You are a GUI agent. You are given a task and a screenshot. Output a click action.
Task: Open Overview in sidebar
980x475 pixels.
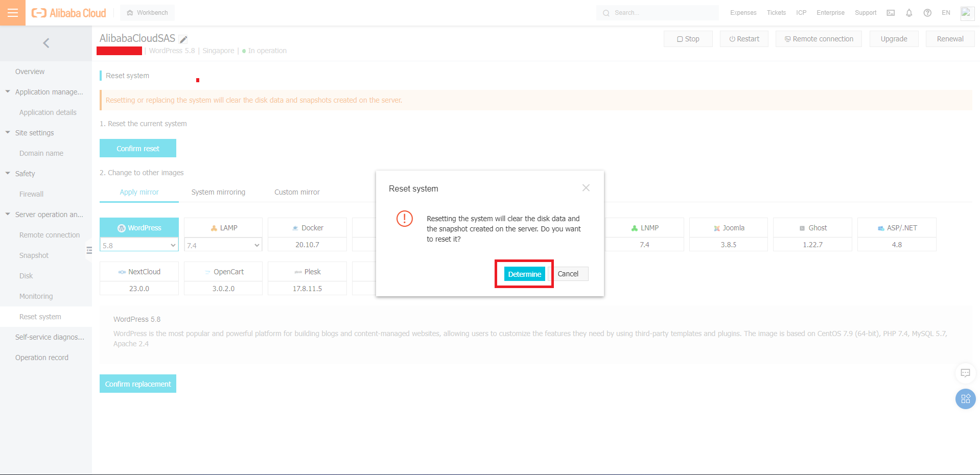click(30, 72)
